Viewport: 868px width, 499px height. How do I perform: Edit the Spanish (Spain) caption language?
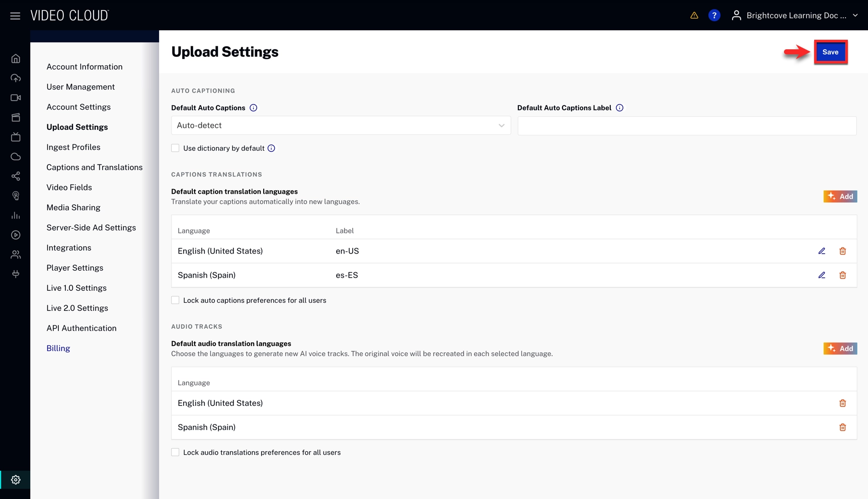[821, 275]
